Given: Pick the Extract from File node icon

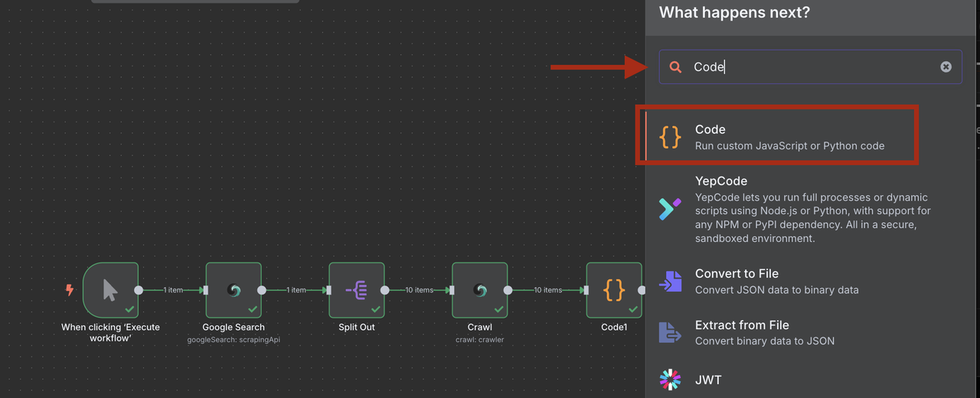Looking at the screenshot, I should tap(670, 332).
